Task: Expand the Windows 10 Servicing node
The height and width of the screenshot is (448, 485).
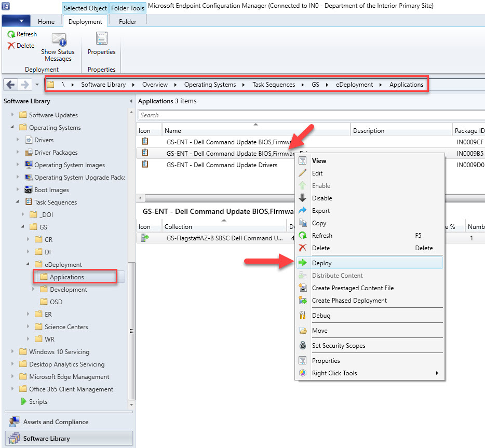Action: click(x=12, y=351)
